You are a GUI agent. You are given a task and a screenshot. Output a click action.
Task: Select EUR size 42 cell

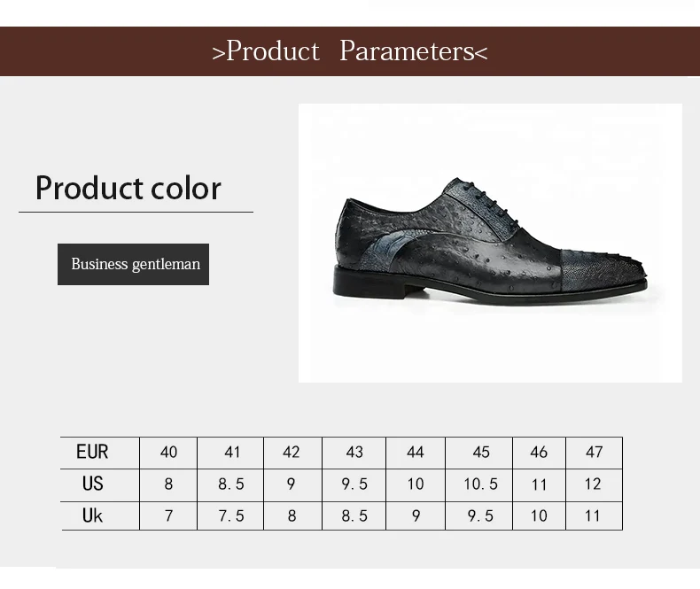[292, 453]
